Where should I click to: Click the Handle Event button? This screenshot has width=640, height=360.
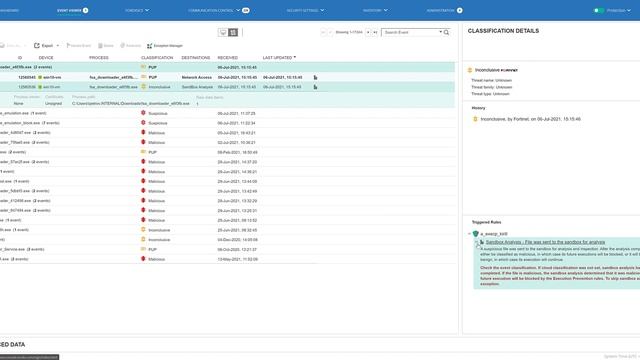pos(78,46)
